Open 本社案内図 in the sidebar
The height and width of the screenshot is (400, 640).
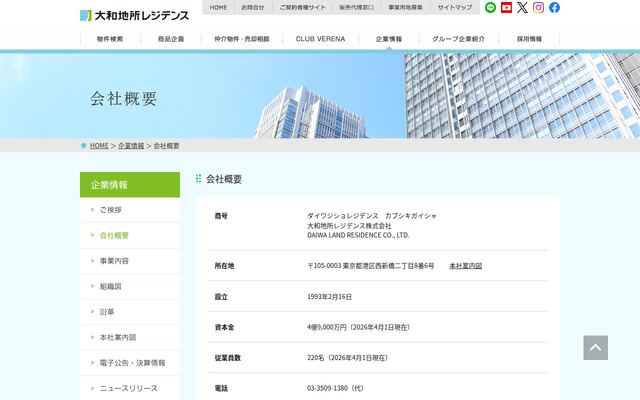(130, 338)
